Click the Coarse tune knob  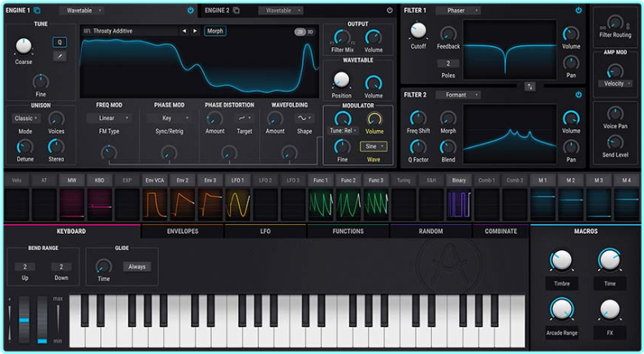(24, 46)
